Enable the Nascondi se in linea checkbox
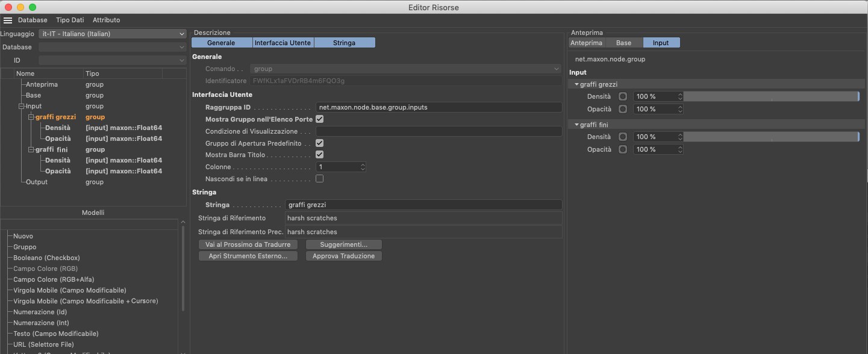 point(320,179)
